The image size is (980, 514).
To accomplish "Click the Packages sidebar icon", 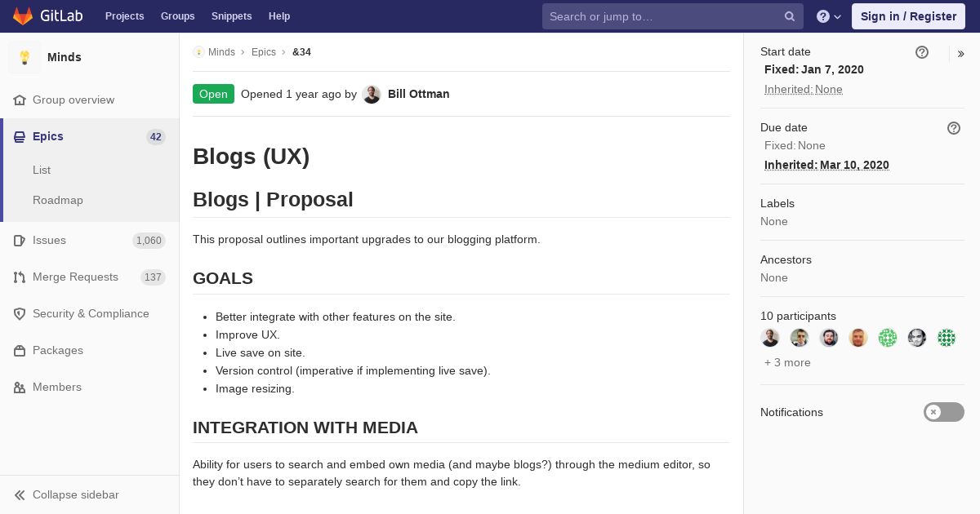I will (x=20, y=350).
